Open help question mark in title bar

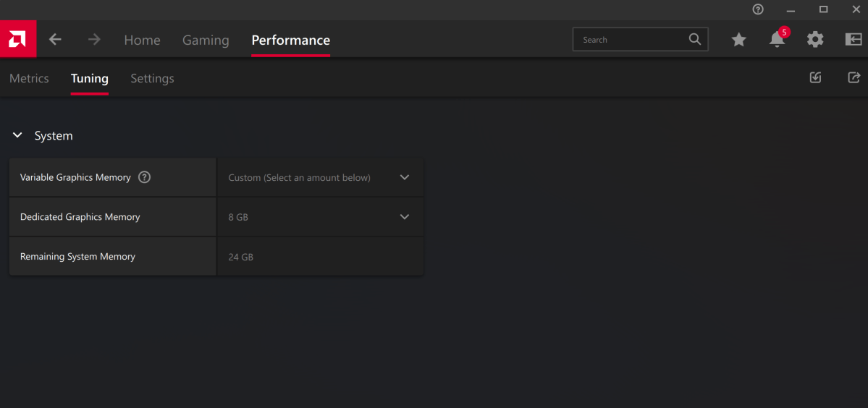(758, 9)
